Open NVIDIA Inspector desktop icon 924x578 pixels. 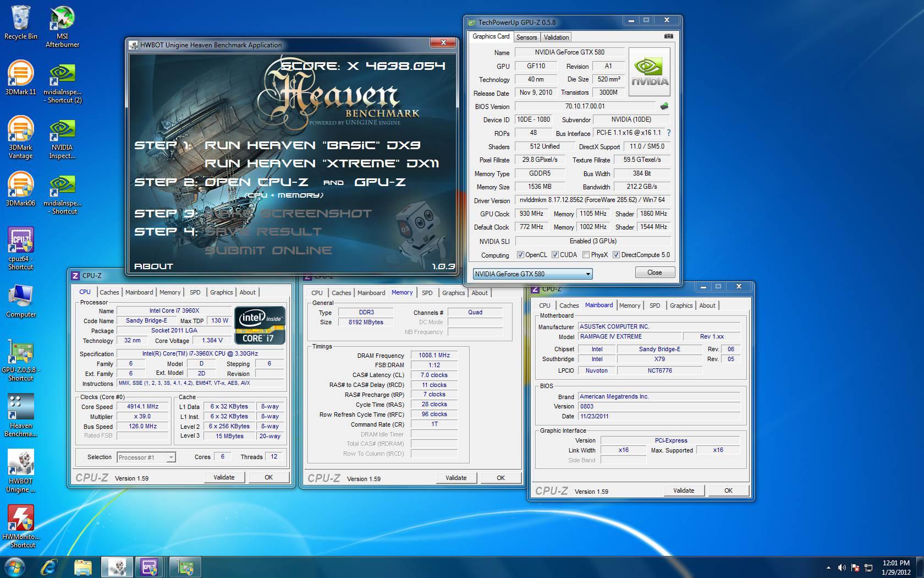click(x=62, y=138)
